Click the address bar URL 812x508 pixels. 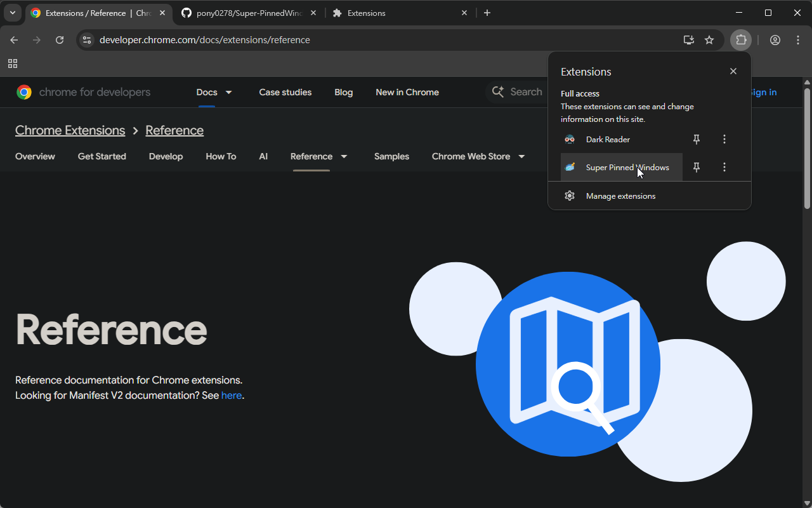tap(205, 40)
